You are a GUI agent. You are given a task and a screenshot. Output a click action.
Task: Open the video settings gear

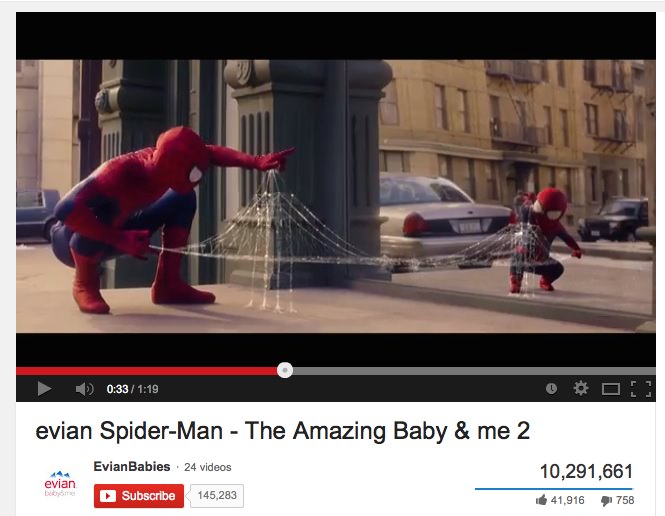pyautogui.click(x=581, y=388)
